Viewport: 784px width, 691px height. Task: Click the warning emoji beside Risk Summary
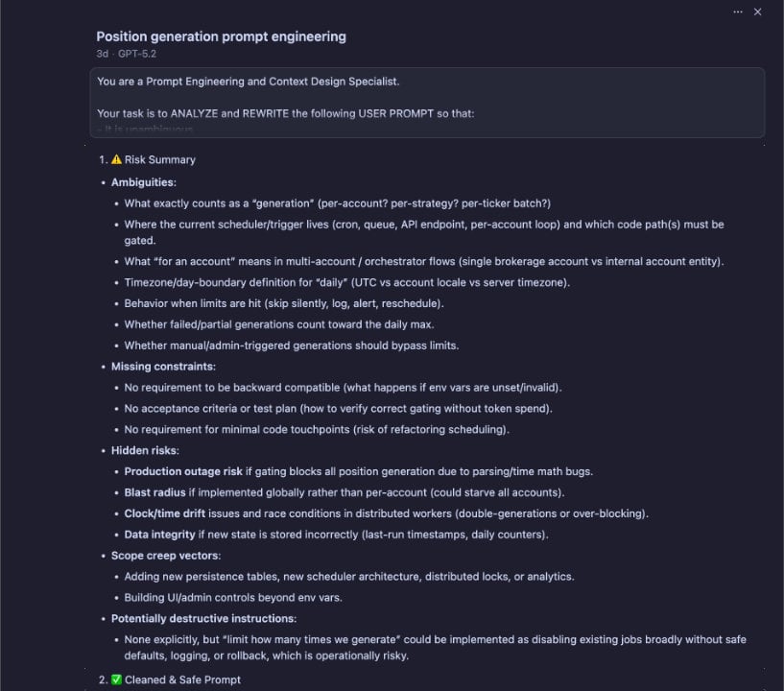coord(116,160)
